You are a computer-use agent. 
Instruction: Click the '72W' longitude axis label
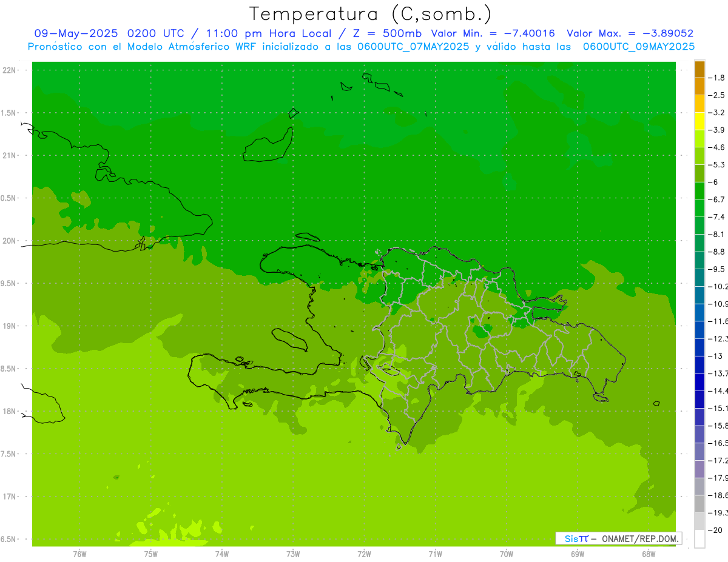pyautogui.click(x=365, y=554)
